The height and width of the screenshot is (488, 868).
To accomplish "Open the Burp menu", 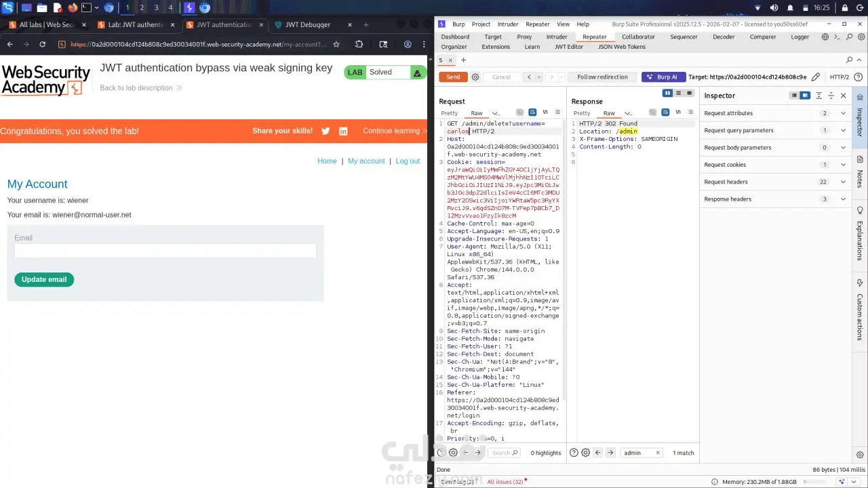I will [x=459, y=24].
